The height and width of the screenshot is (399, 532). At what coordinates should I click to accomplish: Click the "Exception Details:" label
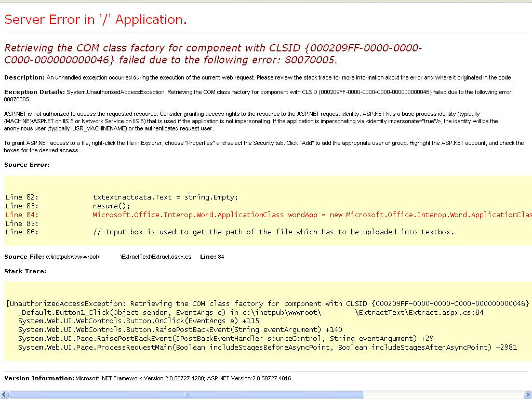(35, 92)
